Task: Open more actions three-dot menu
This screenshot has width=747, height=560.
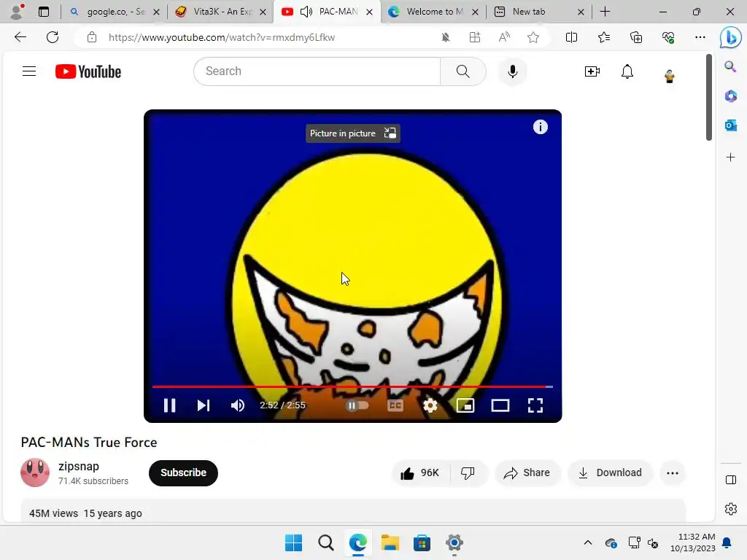Action: tap(673, 472)
